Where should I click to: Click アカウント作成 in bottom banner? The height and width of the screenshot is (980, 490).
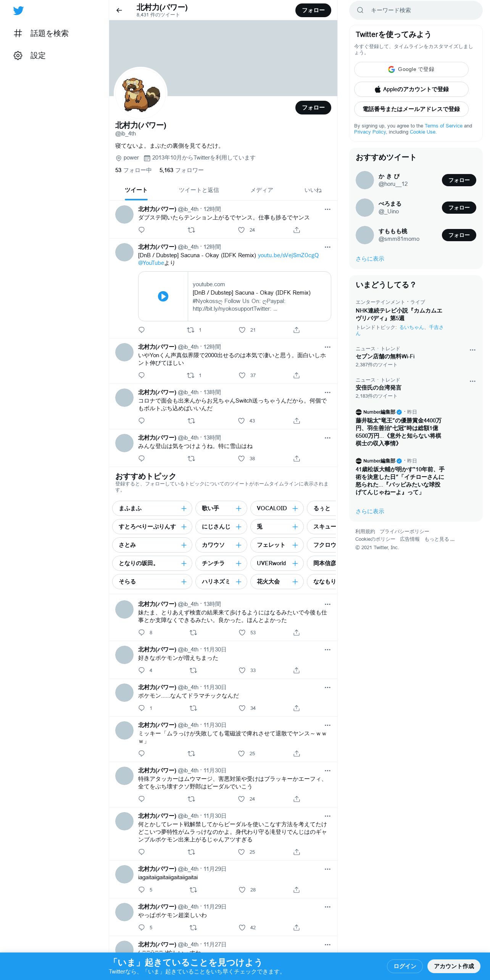[x=454, y=966]
